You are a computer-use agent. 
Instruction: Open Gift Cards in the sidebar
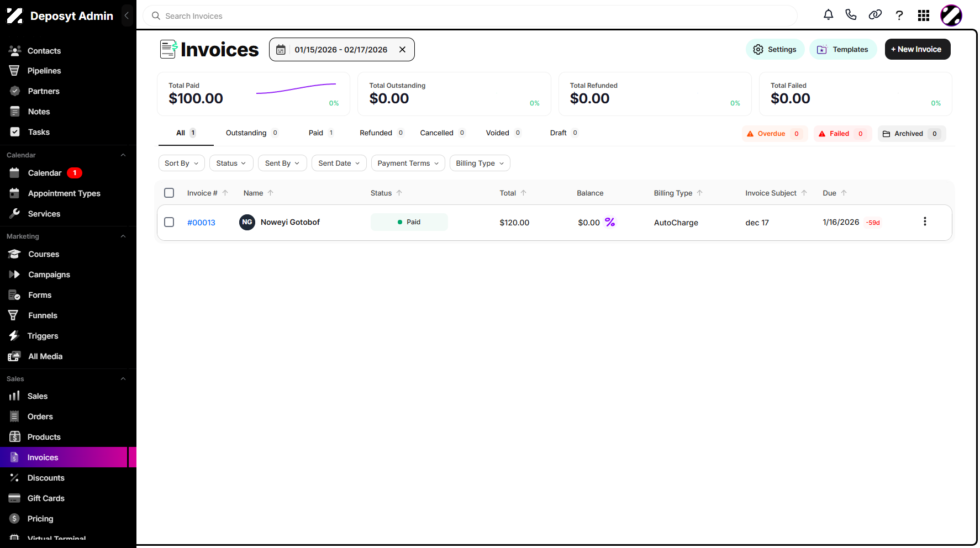point(64,498)
